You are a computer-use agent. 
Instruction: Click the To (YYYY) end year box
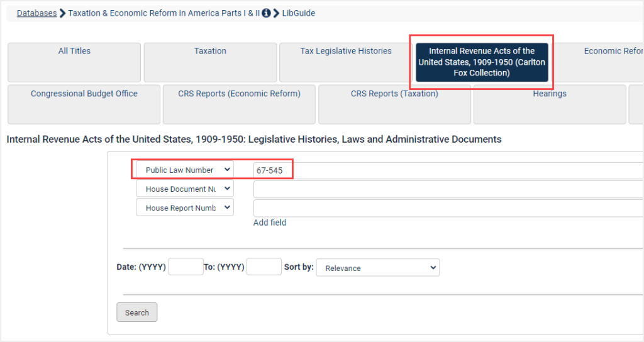tap(264, 267)
